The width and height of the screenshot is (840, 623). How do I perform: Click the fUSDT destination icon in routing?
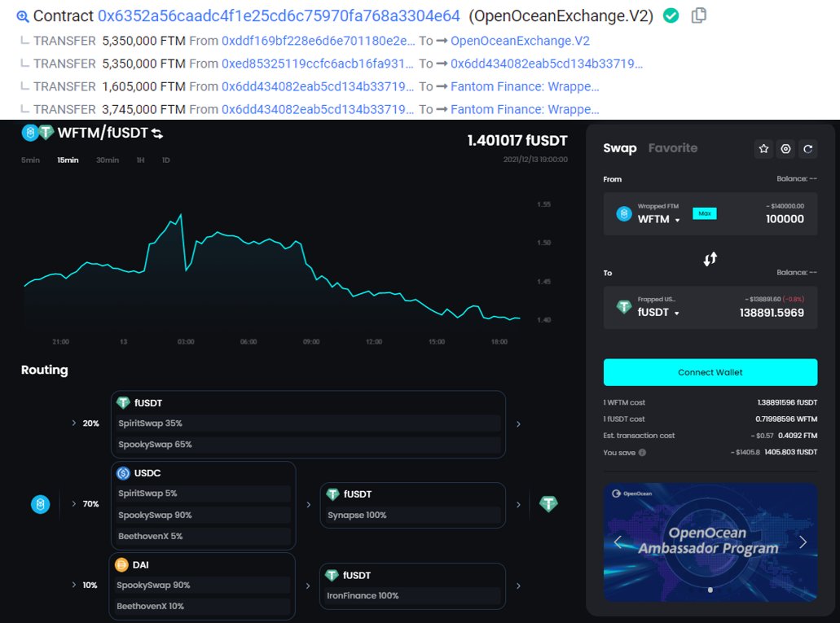tap(548, 503)
